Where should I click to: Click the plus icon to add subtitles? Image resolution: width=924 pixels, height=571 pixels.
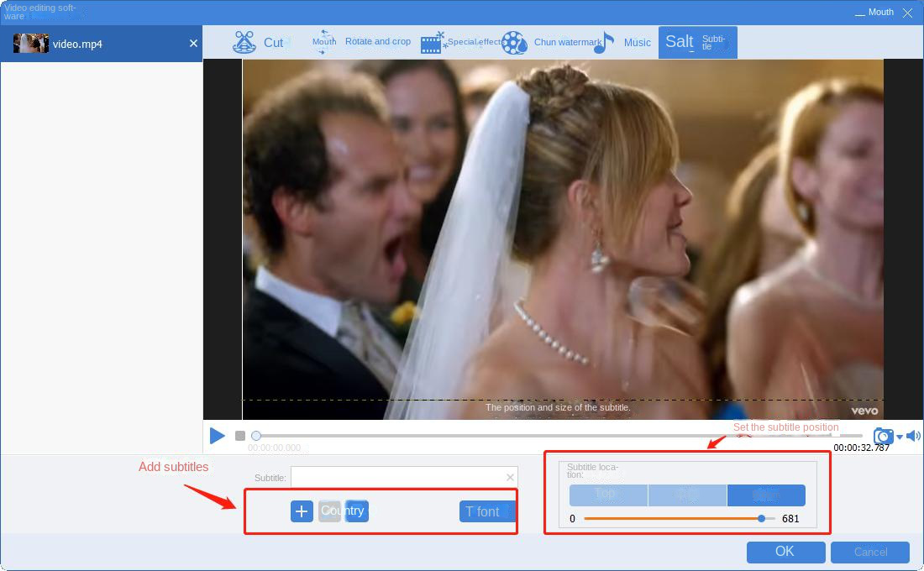[302, 511]
